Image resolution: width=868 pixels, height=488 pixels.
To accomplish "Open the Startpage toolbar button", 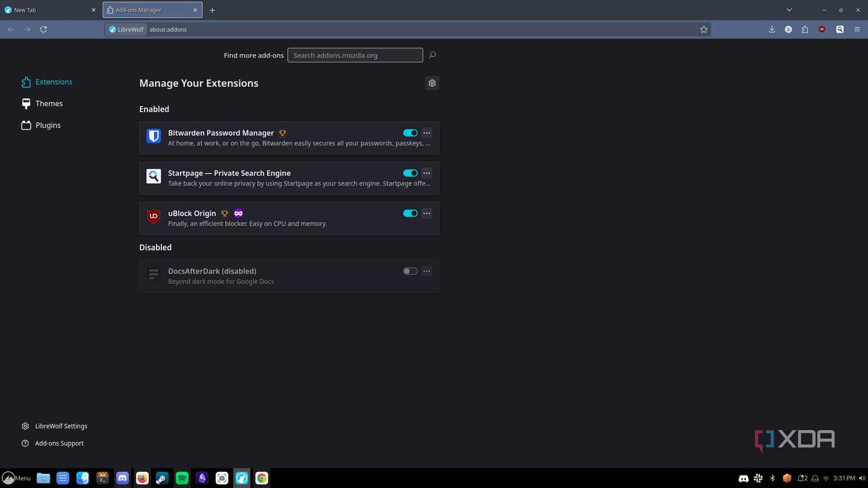I will (x=840, y=29).
